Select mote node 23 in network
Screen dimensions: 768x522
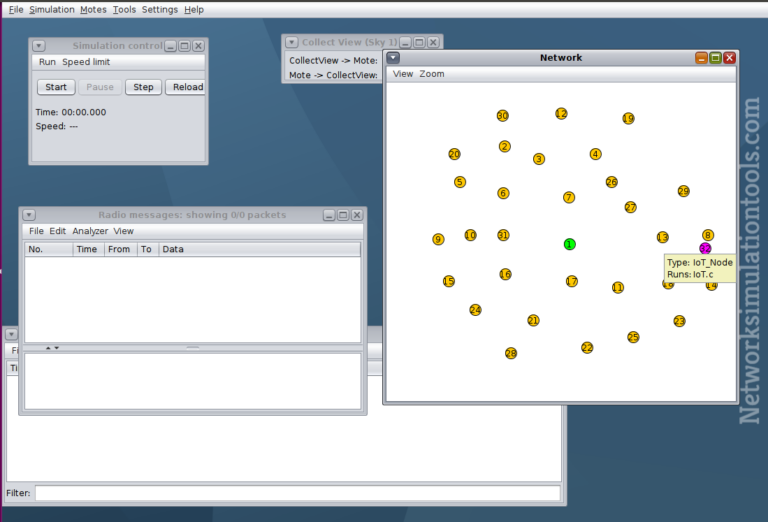pyautogui.click(x=679, y=321)
